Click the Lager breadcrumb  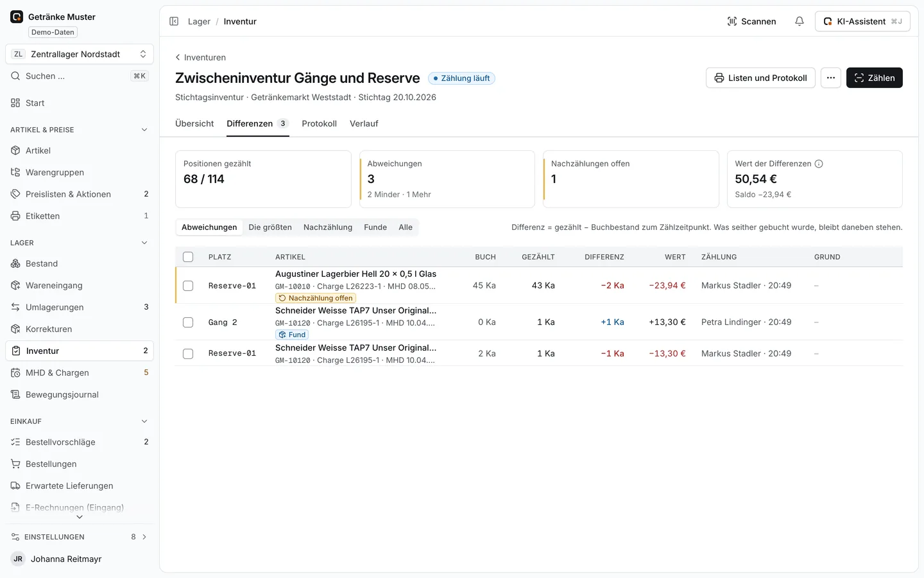(199, 21)
